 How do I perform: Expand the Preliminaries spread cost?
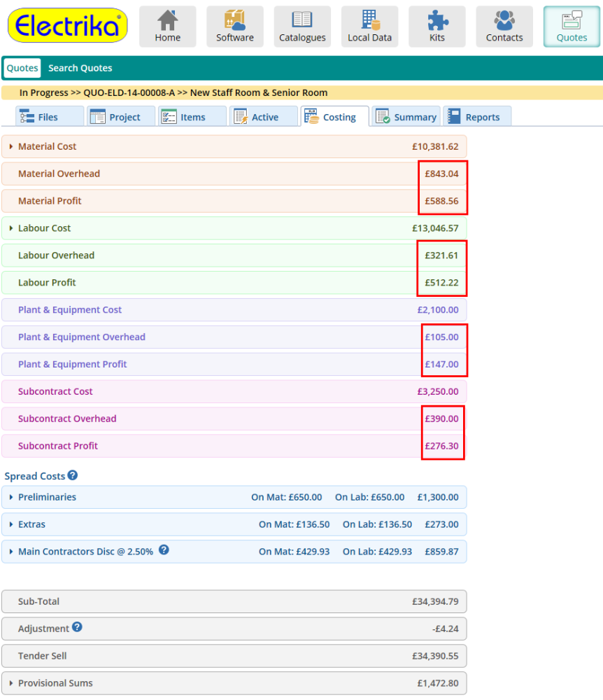(x=10, y=497)
